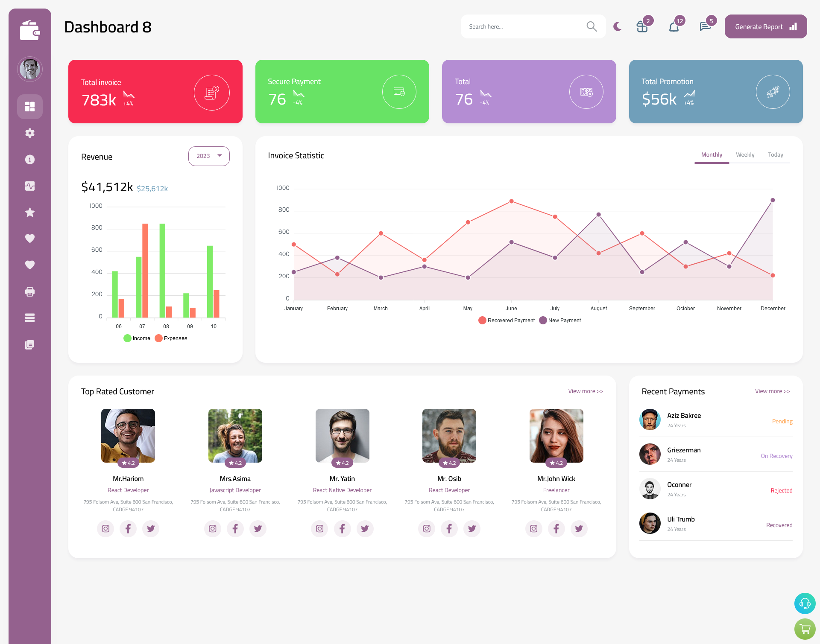This screenshot has width=820, height=644.
Task: Click the settings gear icon in sidebar
Action: (29, 132)
